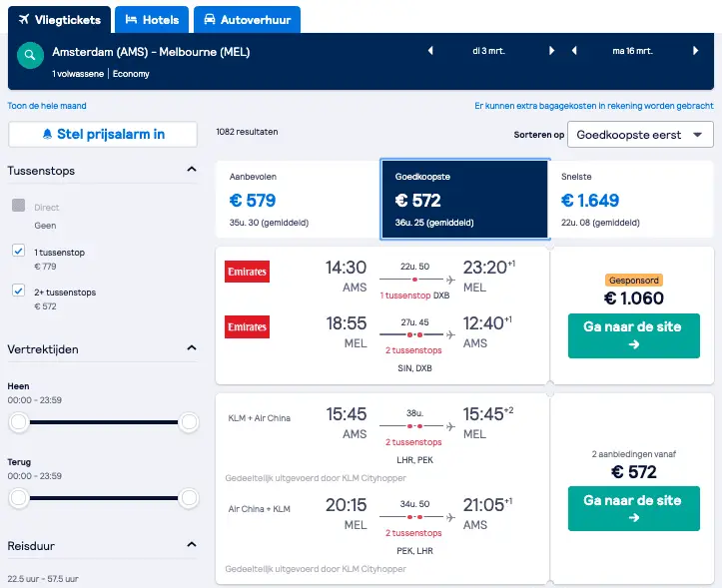Uncheck the 2+ tussenstops filter
722x588 pixels.
18,291
